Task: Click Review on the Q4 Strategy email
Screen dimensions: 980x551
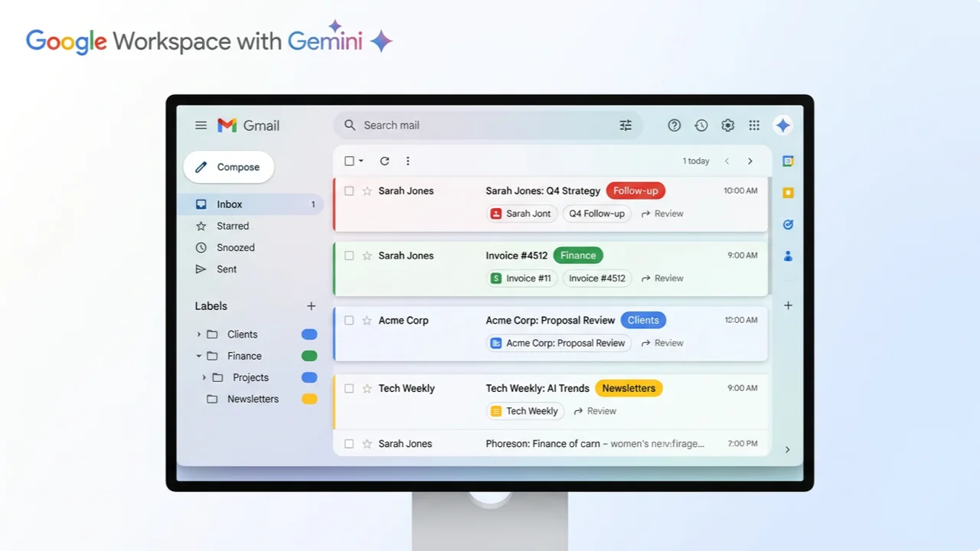Action: [662, 214]
